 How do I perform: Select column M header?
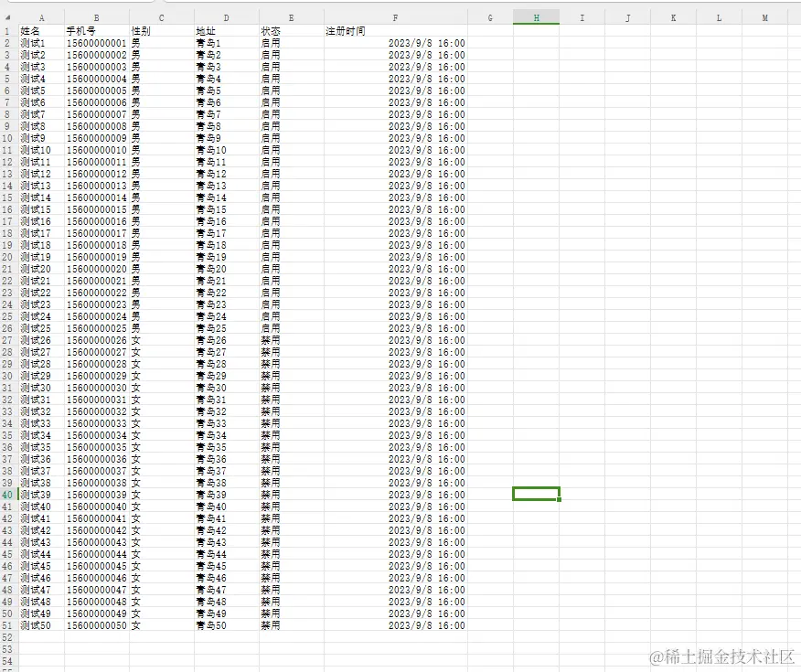pyautogui.click(x=764, y=17)
